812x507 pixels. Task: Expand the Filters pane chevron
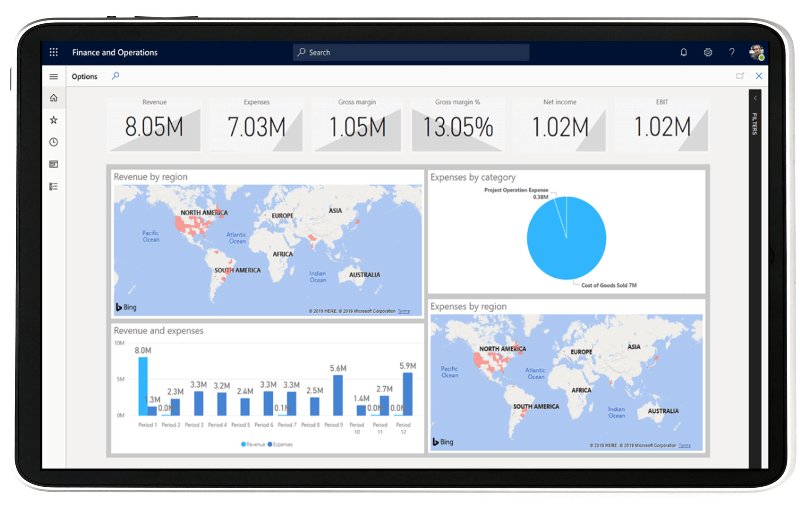[755, 98]
